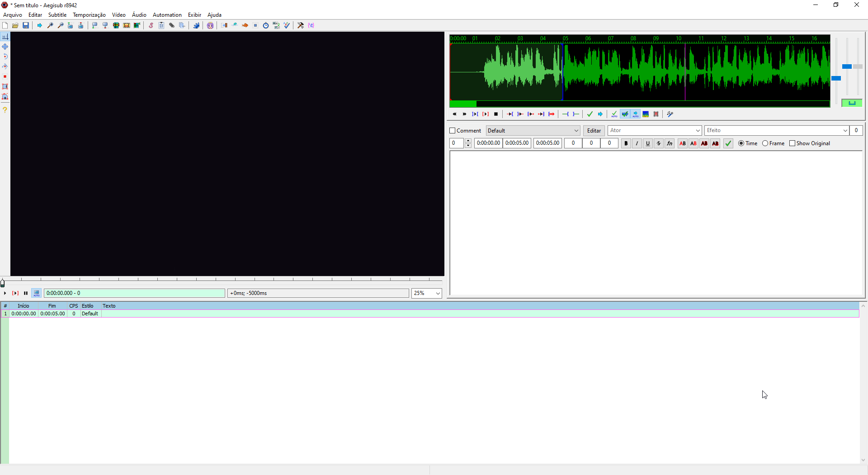Screen dimensions: 868x475
Task: Toggle auto go to next line on commit
Action: [625, 114]
